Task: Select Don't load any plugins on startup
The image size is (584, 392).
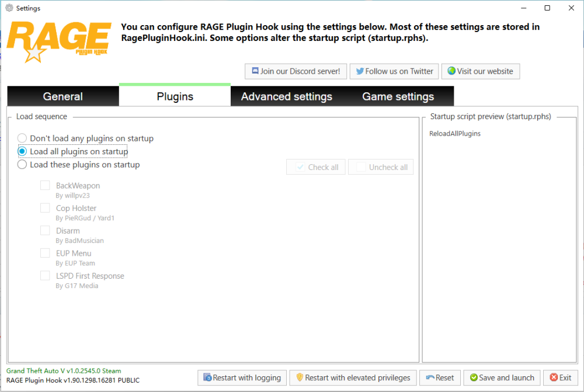Action: click(22, 138)
